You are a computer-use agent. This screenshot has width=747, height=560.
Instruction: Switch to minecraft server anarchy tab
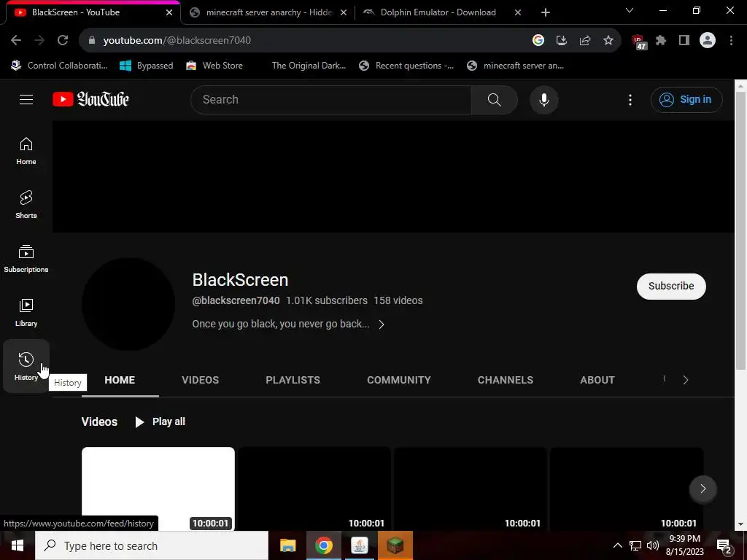pos(268,12)
